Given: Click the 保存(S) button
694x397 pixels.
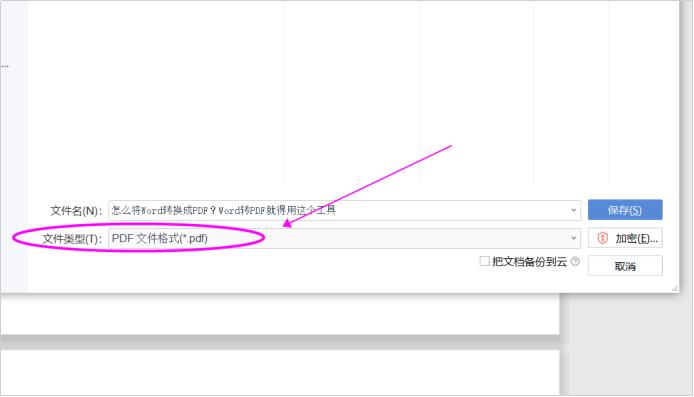Looking at the screenshot, I should [x=625, y=210].
